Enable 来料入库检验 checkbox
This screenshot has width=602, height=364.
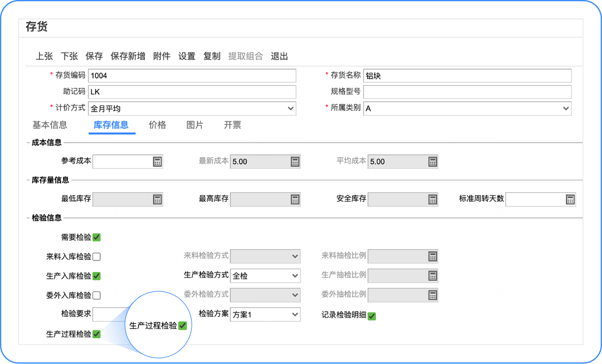(x=96, y=257)
